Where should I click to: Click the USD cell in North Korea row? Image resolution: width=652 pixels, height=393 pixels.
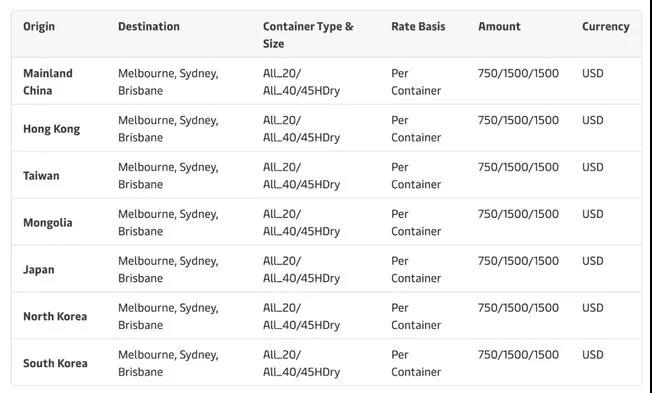pyautogui.click(x=593, y=308)
